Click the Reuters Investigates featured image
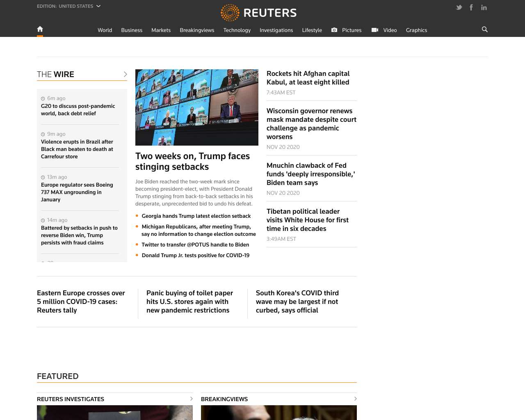This screenshot has height=420, width=525. 115,413
